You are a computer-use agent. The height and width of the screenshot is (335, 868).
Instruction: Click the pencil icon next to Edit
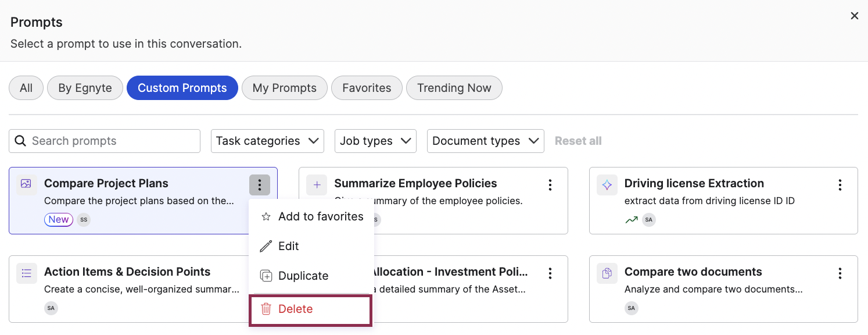point(266,245)
